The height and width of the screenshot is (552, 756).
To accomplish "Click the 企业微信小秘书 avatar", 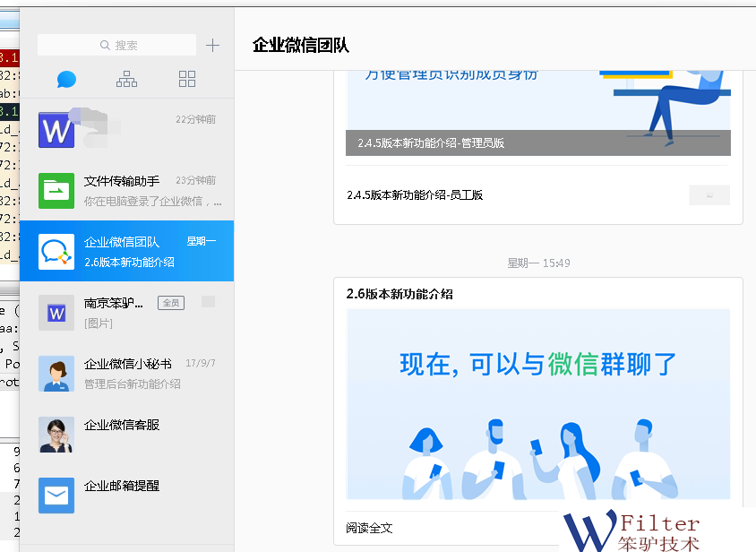I will 56,374.
